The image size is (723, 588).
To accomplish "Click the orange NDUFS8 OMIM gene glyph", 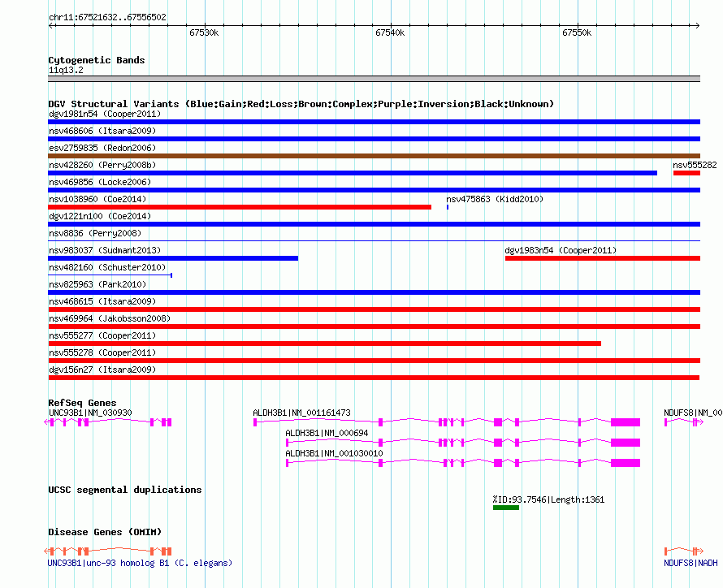I will click(684, 551).
